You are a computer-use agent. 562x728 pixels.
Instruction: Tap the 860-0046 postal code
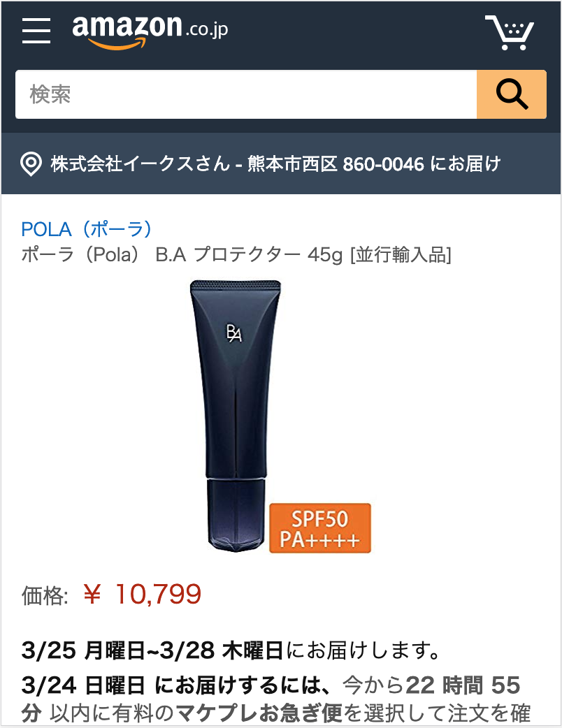[383, 164]
